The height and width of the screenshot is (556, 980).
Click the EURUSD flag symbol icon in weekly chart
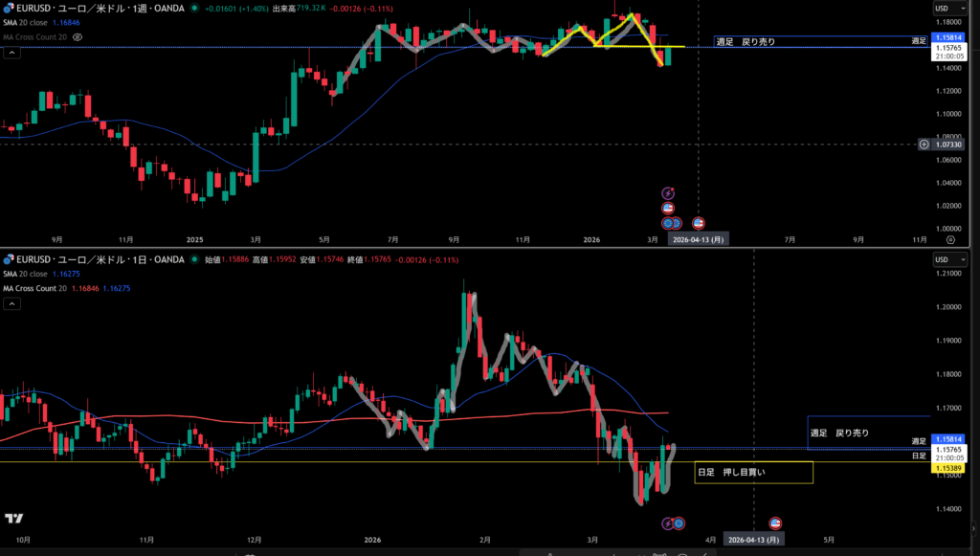pos(8,7)
